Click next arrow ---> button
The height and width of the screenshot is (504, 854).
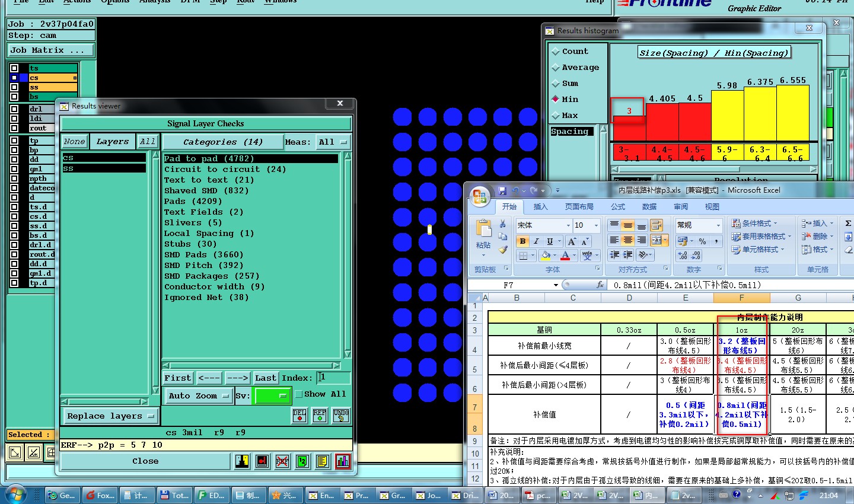tap(237, 378)
